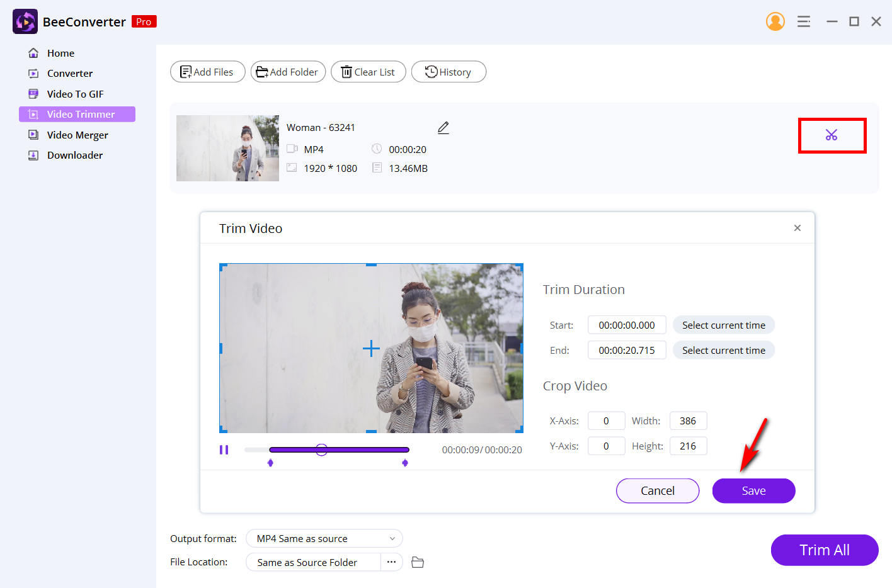Save the trimmed video
Screen dimensions: 892x588
(x=753, y=490)
